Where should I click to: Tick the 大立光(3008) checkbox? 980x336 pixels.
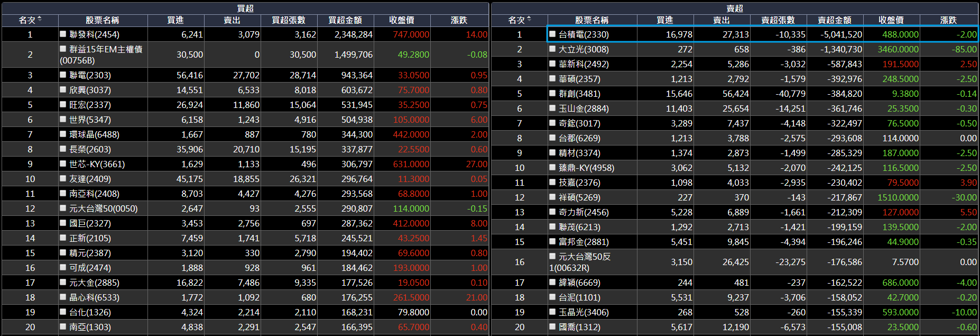point(552,49)
